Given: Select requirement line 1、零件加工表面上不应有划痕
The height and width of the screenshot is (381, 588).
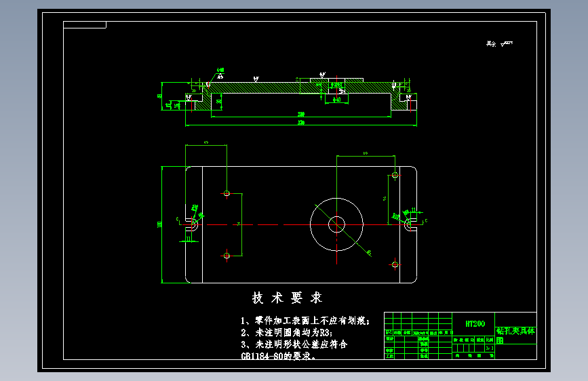Looking at the screenshot, I should [305, 321].
